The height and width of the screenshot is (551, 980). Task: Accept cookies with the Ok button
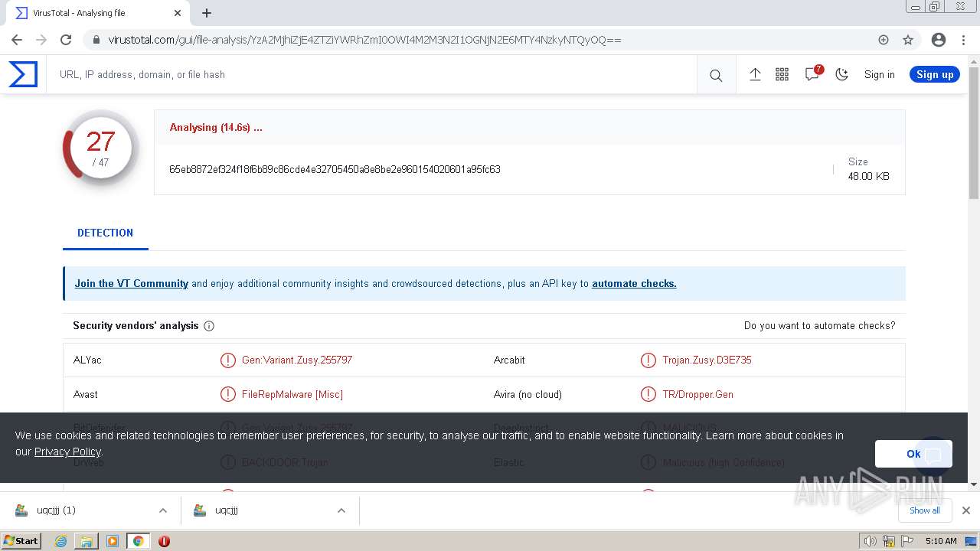(x=913, y=454)
